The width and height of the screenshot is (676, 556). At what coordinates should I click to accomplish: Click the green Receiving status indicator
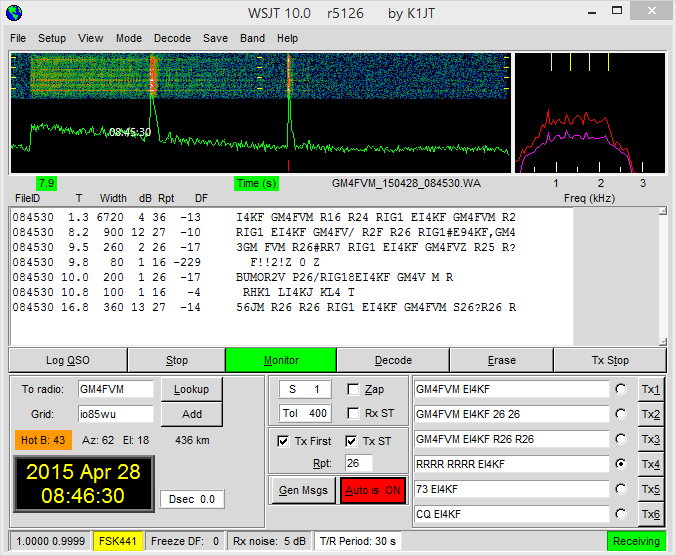[x=636, y=541]
